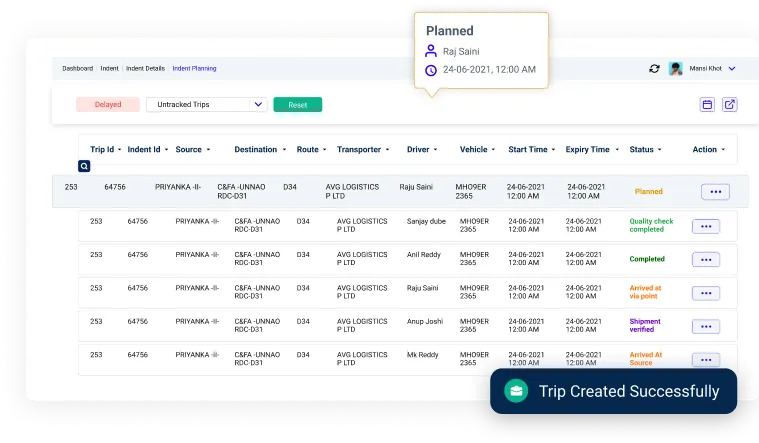The height and width of the screenshot is (443, 759).
Task: Open the action menu for Anup Joshi's trip
Action: tap(706, 326)
